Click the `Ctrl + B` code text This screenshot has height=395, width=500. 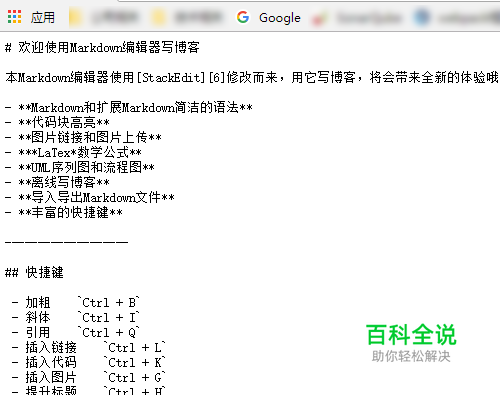(x=109, y=303)
